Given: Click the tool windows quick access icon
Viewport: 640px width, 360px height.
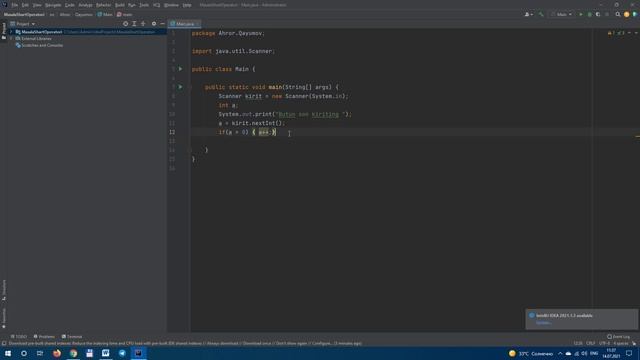Looking at the screenshot, I should click(4, 343).
